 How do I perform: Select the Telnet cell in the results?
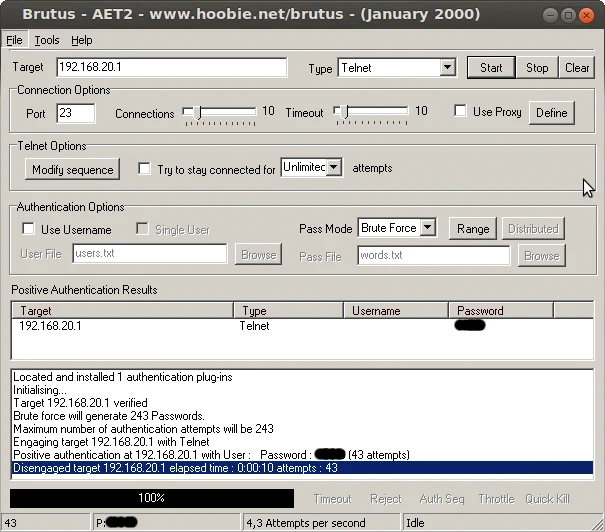[254, 326]
